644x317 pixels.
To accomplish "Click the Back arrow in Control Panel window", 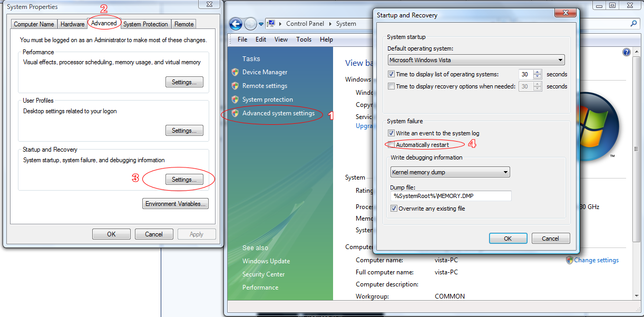I will coord(236,24).
